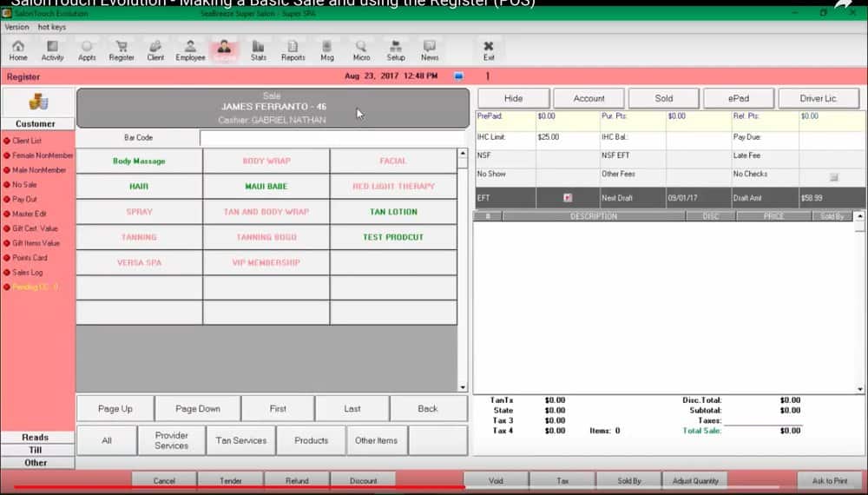Click the share arrow in the video corner

point(845,3)
